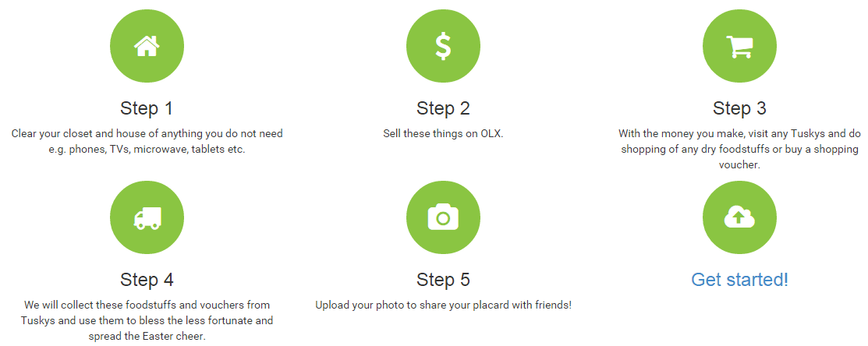
Task: Click the cloud upload icon
Action: pos(739,217)
